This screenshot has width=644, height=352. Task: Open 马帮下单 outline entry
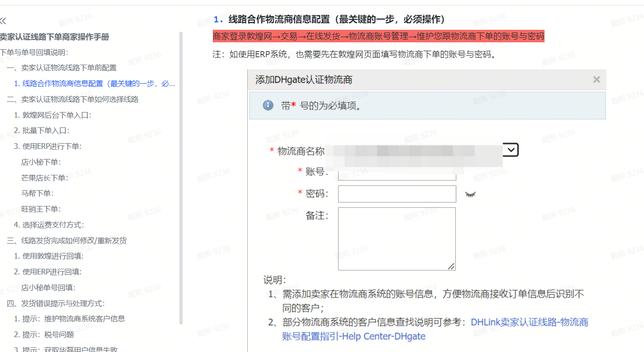click(x=37, y=193)
